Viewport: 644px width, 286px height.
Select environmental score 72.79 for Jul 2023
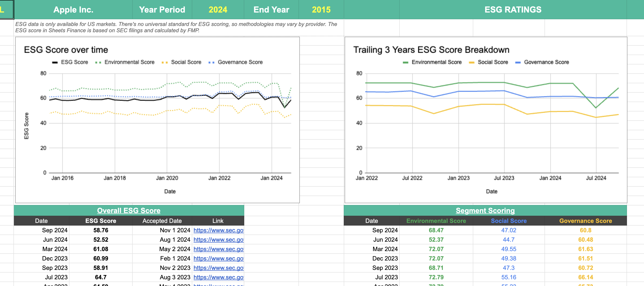(436, 277)
